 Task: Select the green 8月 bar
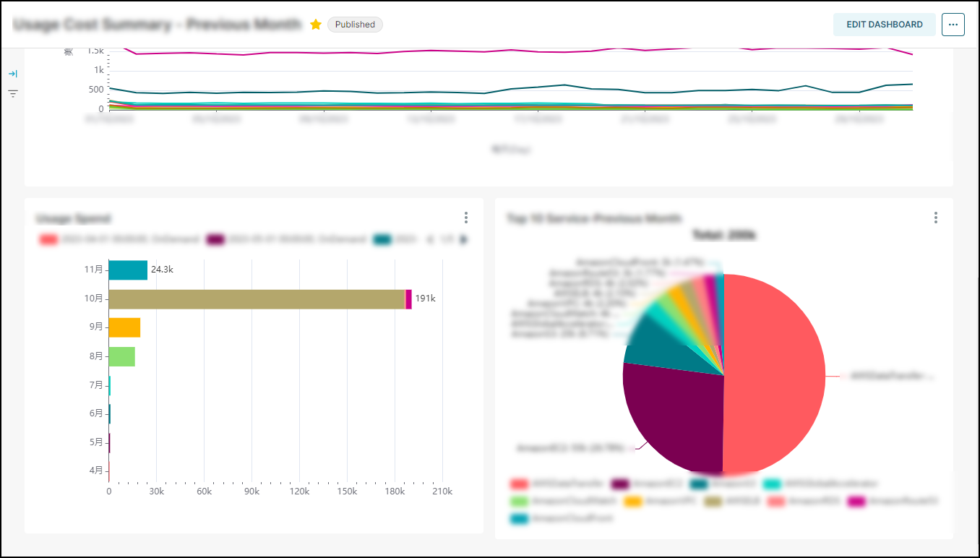(121, 356)
